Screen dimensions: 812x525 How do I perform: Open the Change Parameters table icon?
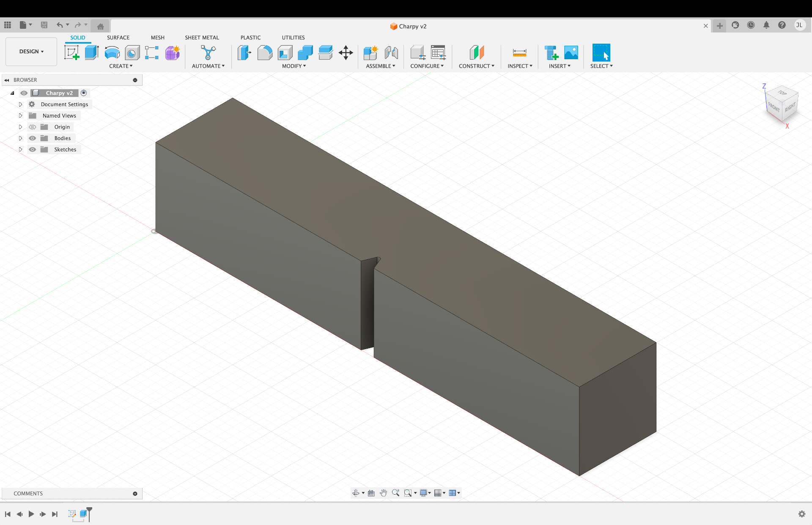(x=438, y=53)
